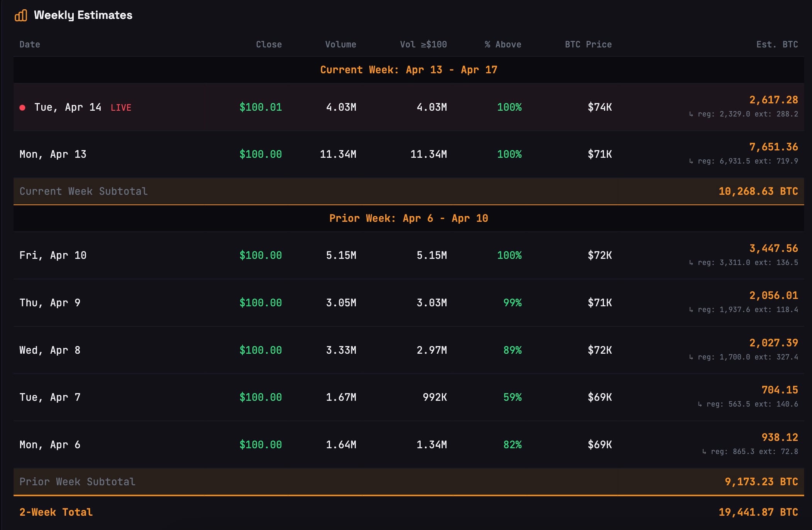This screenshot has width=812, height=530.
Task: Click the Vol ≥$100 column header
Action: point(423,44)
